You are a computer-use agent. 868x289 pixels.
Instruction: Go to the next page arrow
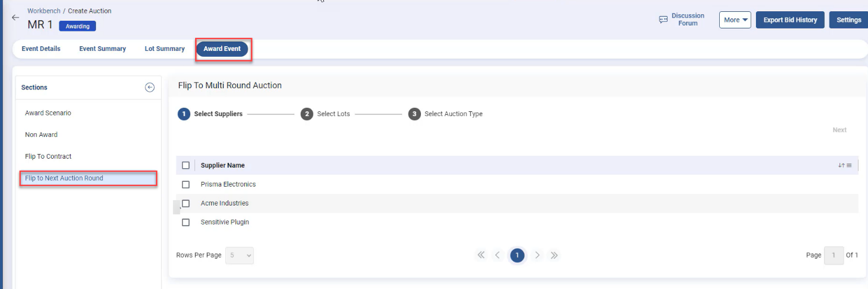point(537,255)
